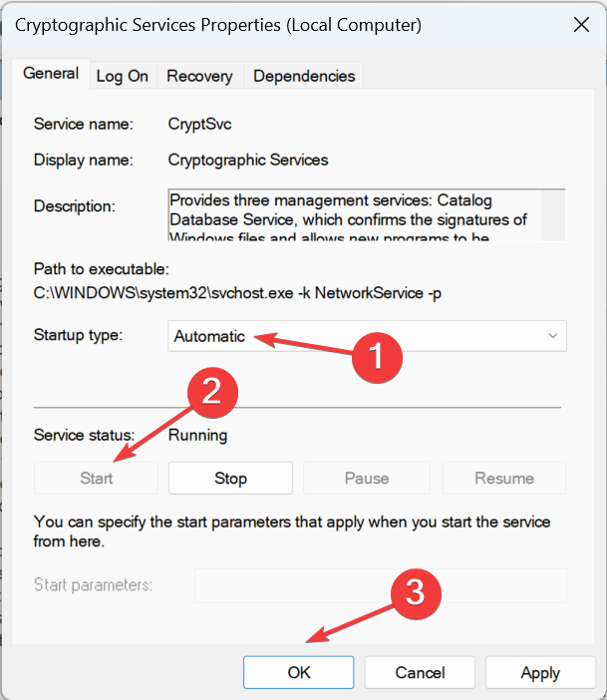The image size is (607, 700).
Task: Click the Resume button
Action: (x=504, y=478)
